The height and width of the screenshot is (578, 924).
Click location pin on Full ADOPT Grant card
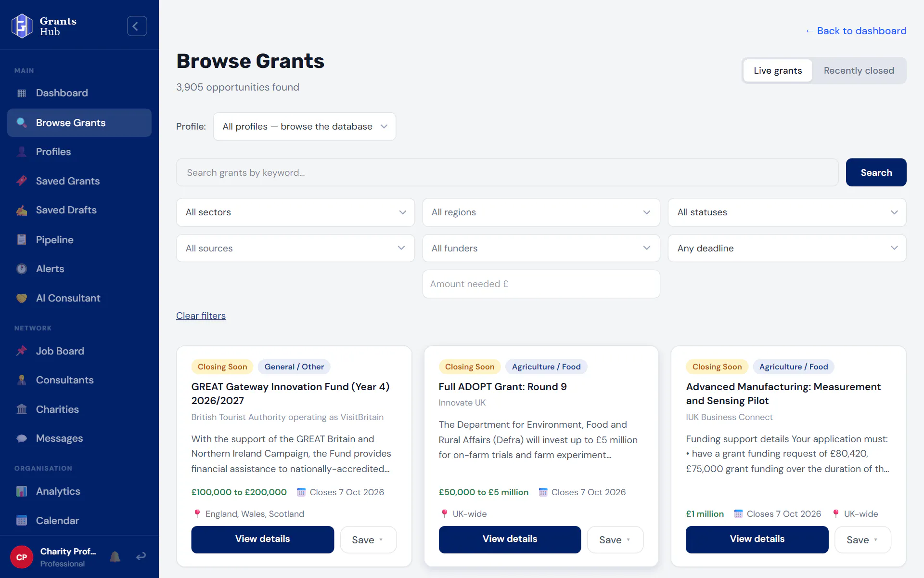[x=444, y=514]
